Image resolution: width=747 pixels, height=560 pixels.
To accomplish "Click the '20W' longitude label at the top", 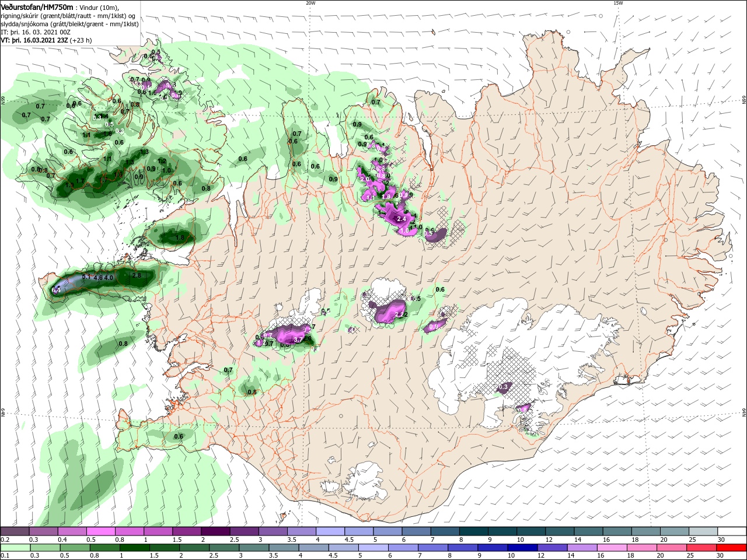I will [310, 2].
